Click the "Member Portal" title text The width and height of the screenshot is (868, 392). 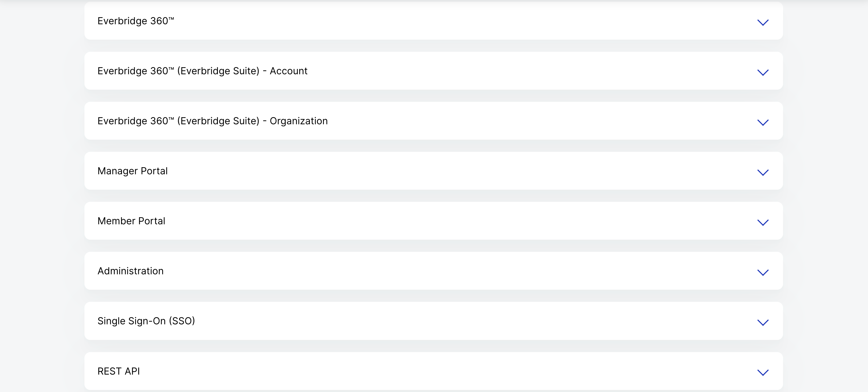[x=131, y=221]
